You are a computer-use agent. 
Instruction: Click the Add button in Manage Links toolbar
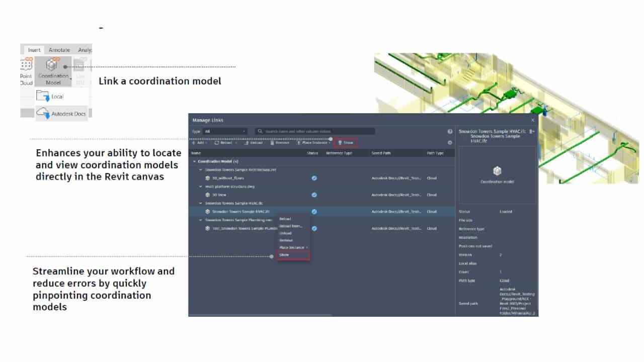200,143
